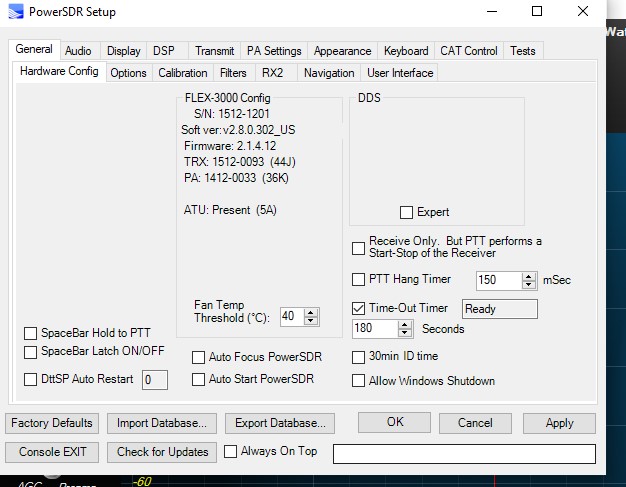The image size is (626, 487).
Task: Decrease PTT Hang Timer mSec value
Action: [x=529, y=285]
